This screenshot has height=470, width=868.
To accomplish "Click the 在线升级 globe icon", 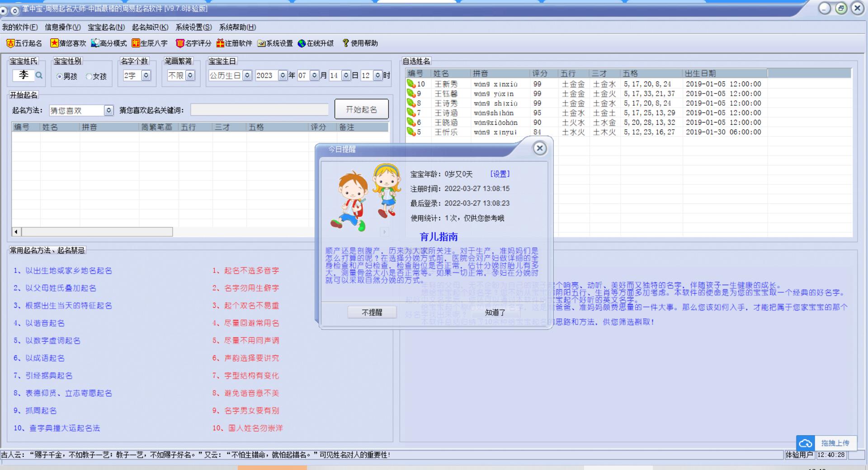I will coord(302,43).
